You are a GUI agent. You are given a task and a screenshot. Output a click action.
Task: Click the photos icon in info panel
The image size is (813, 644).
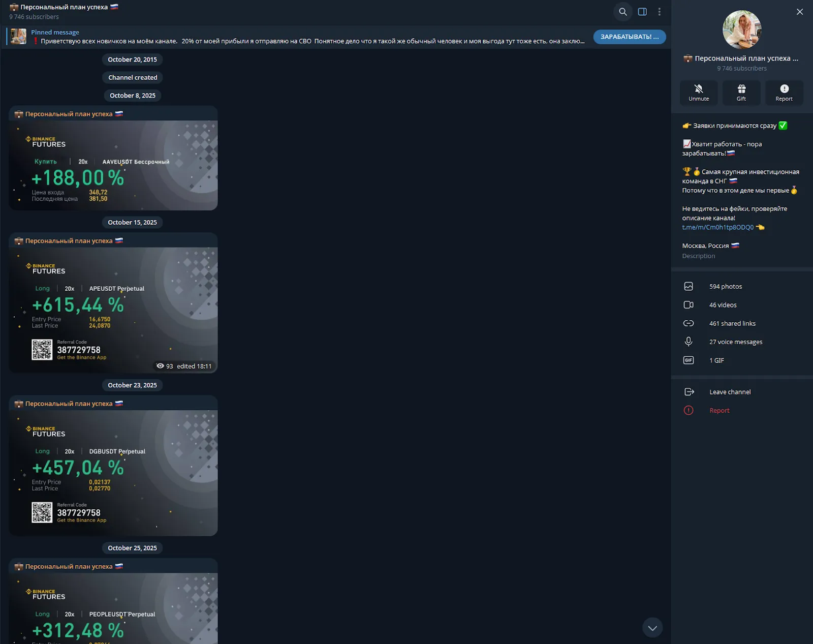(x=689, y=287)
